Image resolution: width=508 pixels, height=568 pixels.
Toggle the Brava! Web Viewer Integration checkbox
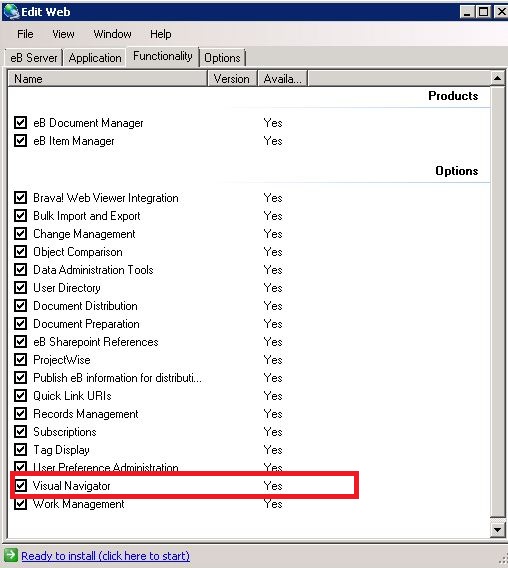pos(21,197)
